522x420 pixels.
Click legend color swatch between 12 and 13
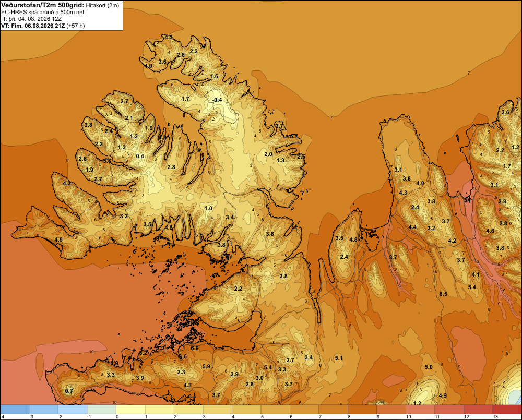tap(478, 410)
